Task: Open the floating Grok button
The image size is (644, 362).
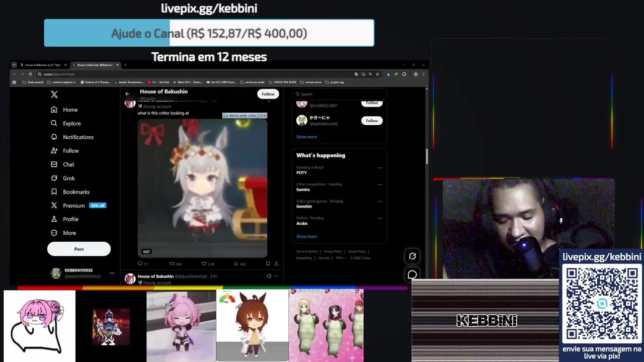Action: 413,256
